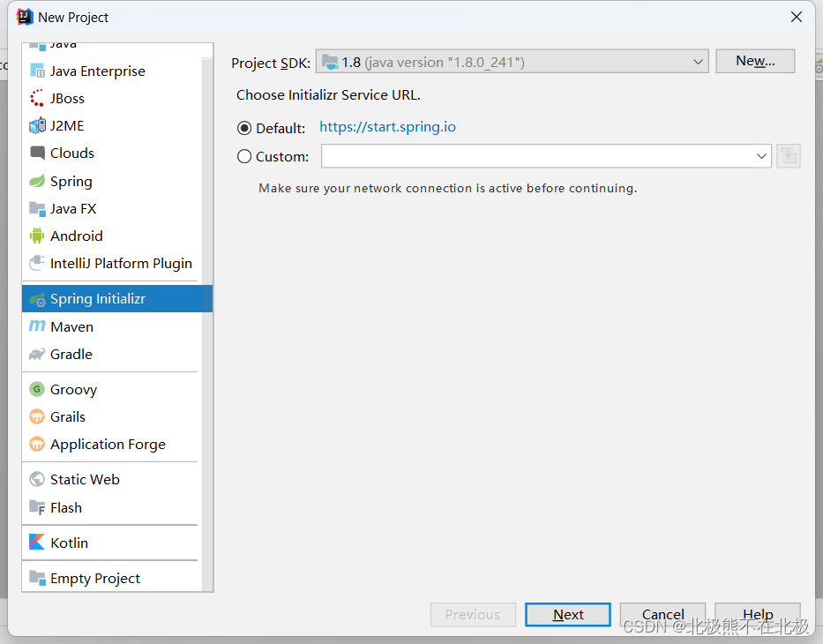Expand the Custom URL dropdown arrow
This screenshot has height=644, width=823.
(x=761, y=156)
